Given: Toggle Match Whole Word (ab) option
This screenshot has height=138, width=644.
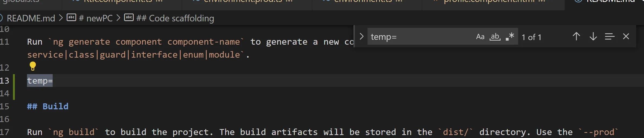Looking at the screenshot, I should coord(495,37).
